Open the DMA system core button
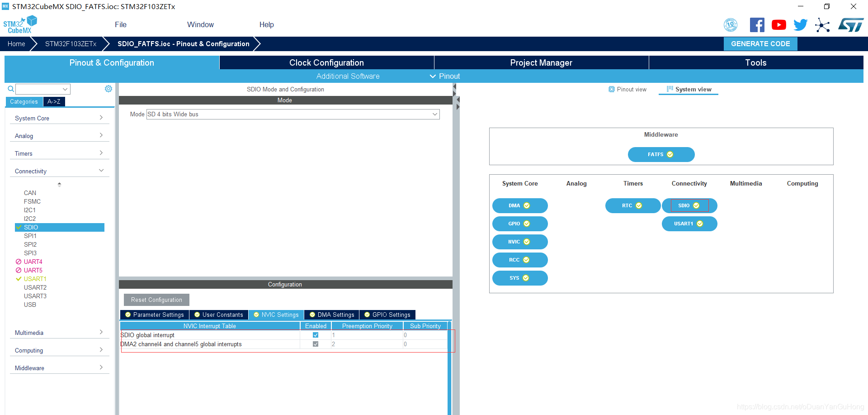The height and width of the screenshot is (415, 868). [x=520, y=205]
